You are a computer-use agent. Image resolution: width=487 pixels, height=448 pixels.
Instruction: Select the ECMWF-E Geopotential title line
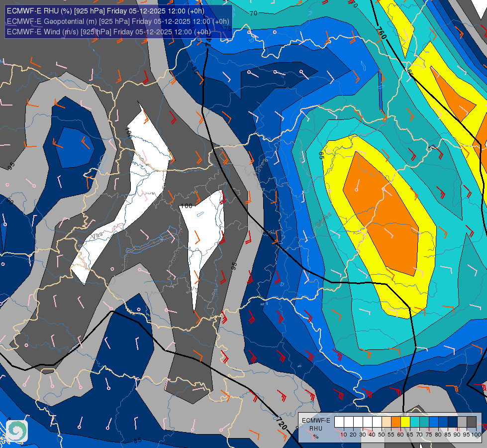[x=118, y=21]
